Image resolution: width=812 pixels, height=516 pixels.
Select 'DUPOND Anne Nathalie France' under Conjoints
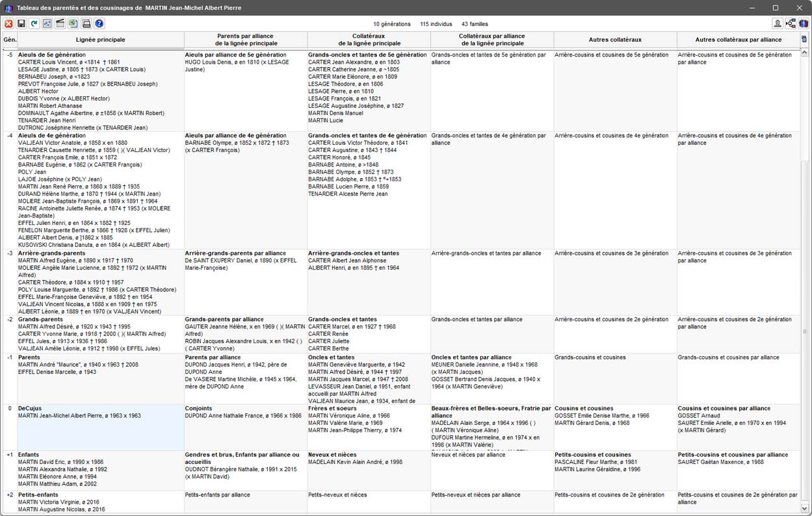244,416
